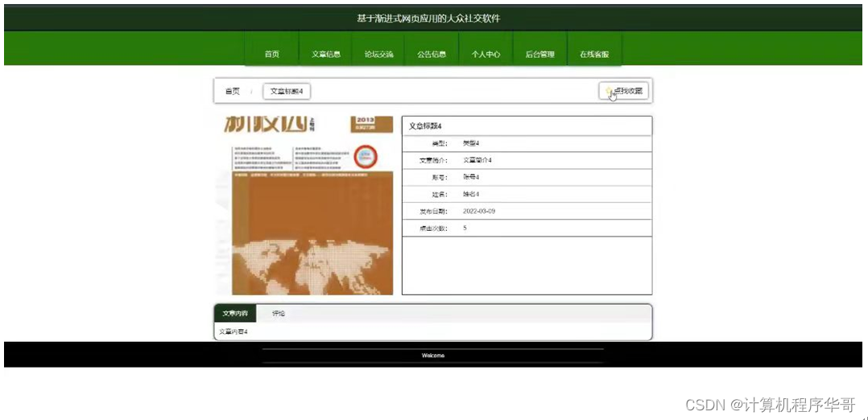
Task: Click the 发布日期: label
Action: tap(434, 212)
